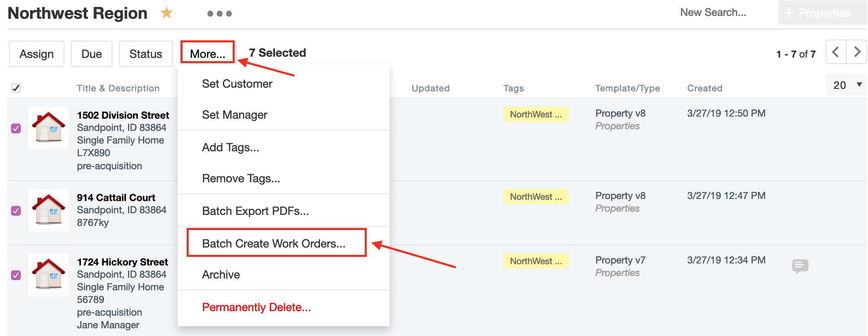
Task: Expand the 20 per page dropdown
Action: (847, 85)
